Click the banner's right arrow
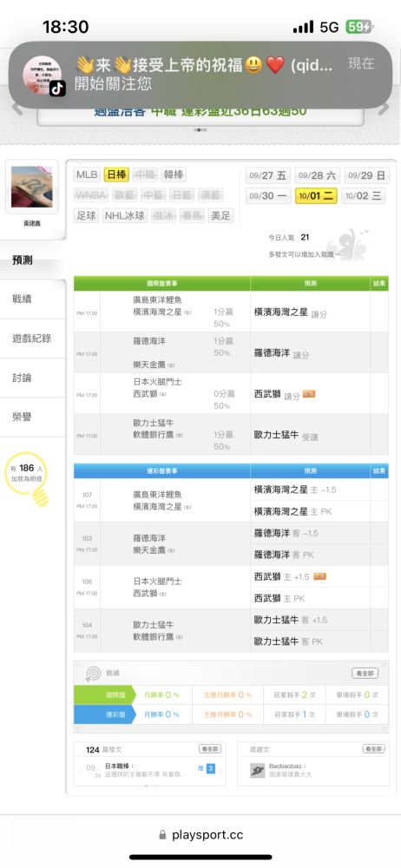Screen dimensions: 401x868 point(384,108)
